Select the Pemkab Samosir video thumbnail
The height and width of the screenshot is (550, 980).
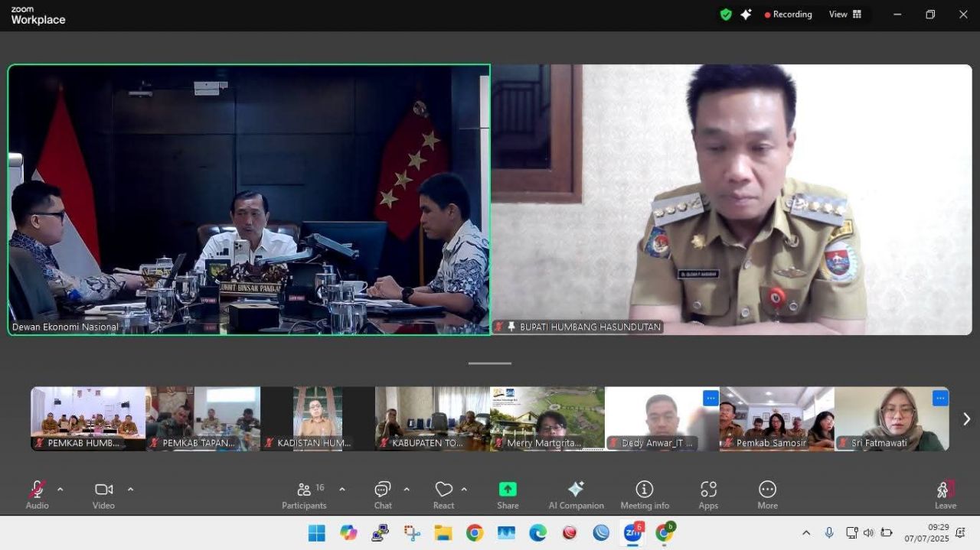(x=777, y=418)
